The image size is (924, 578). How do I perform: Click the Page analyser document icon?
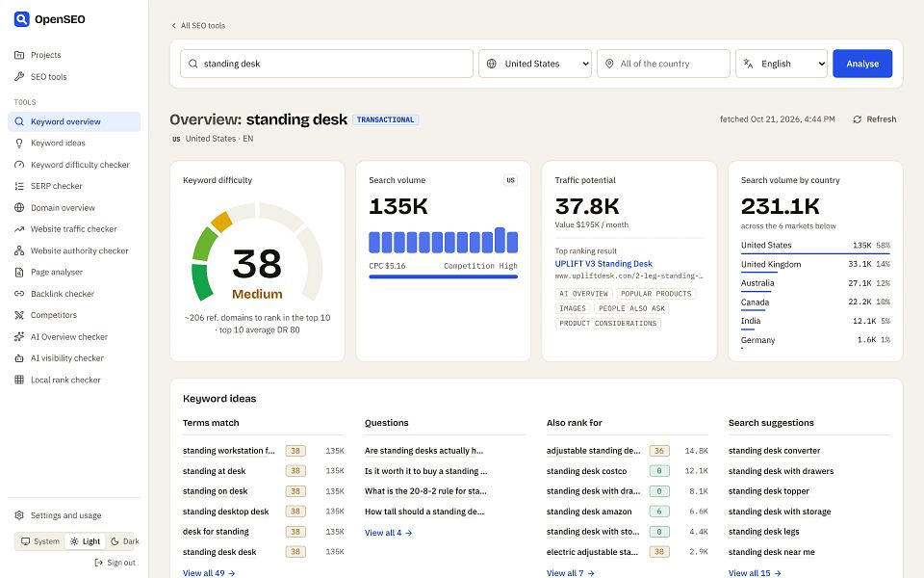(19, 272)
